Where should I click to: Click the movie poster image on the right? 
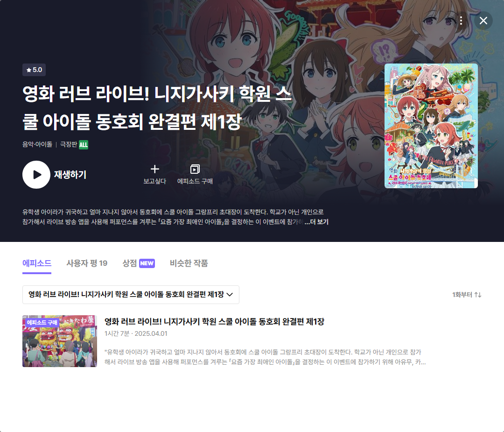431,126
